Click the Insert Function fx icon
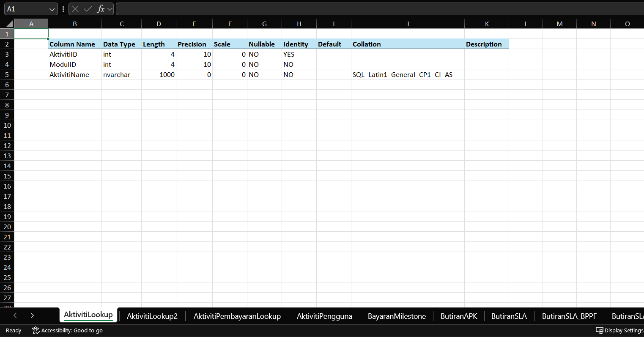644x337 pixels. tap(101, 9)
